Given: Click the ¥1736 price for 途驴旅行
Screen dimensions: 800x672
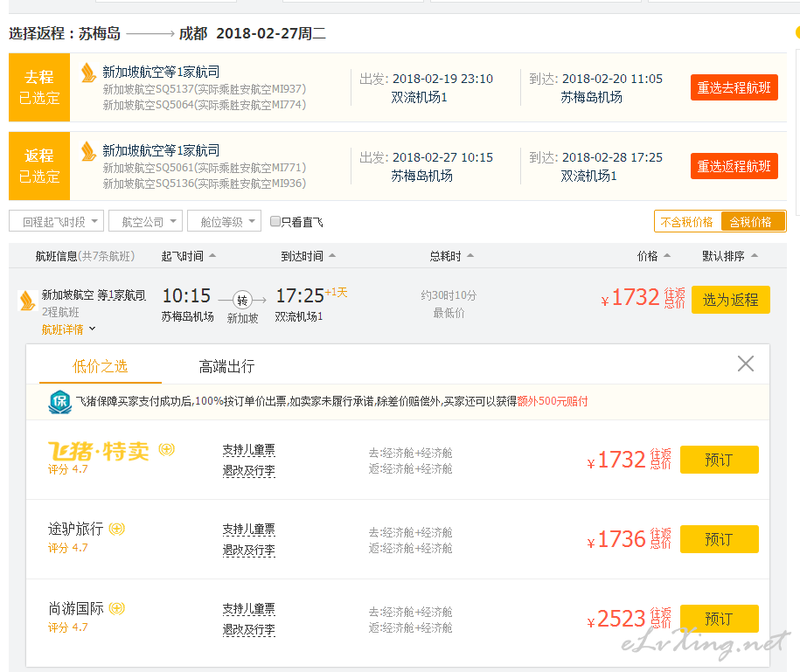Looking at the screenshot, I should click(617, 540).
